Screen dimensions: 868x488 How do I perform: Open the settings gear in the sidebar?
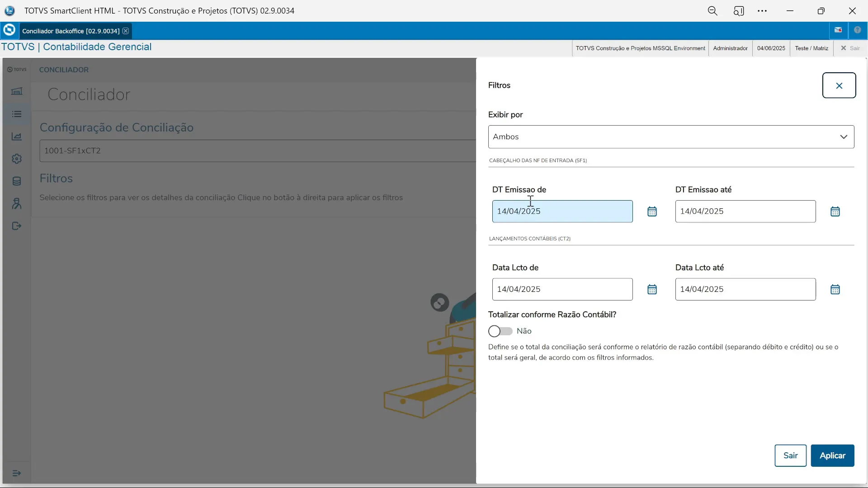point(17,159)
